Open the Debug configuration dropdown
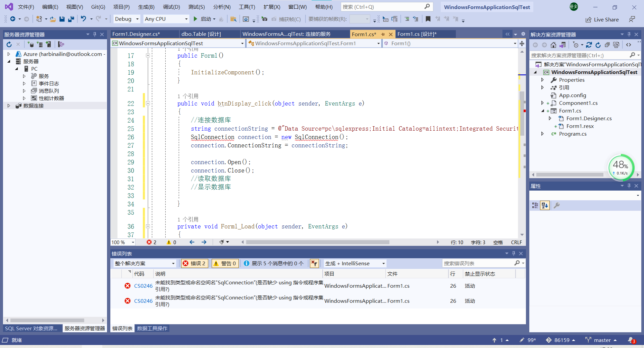Viewport: 644px width, 348px height. click(137, 19)
